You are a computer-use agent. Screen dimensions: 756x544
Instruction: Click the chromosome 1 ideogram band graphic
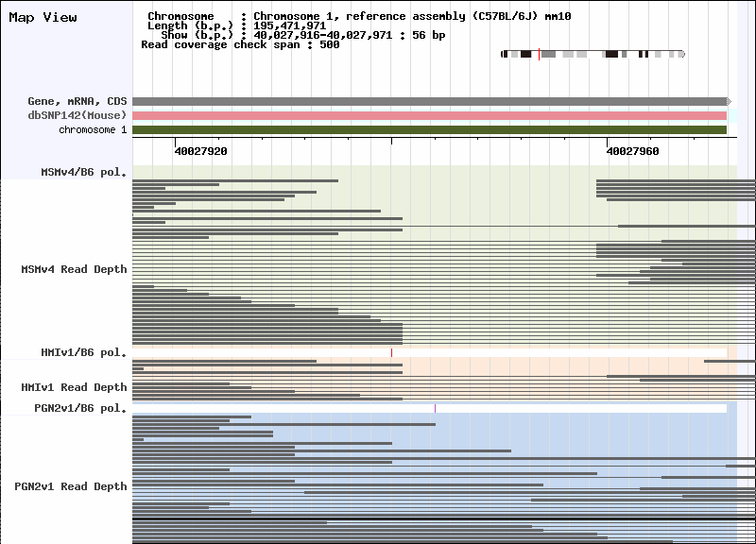[x=593, y=54]
